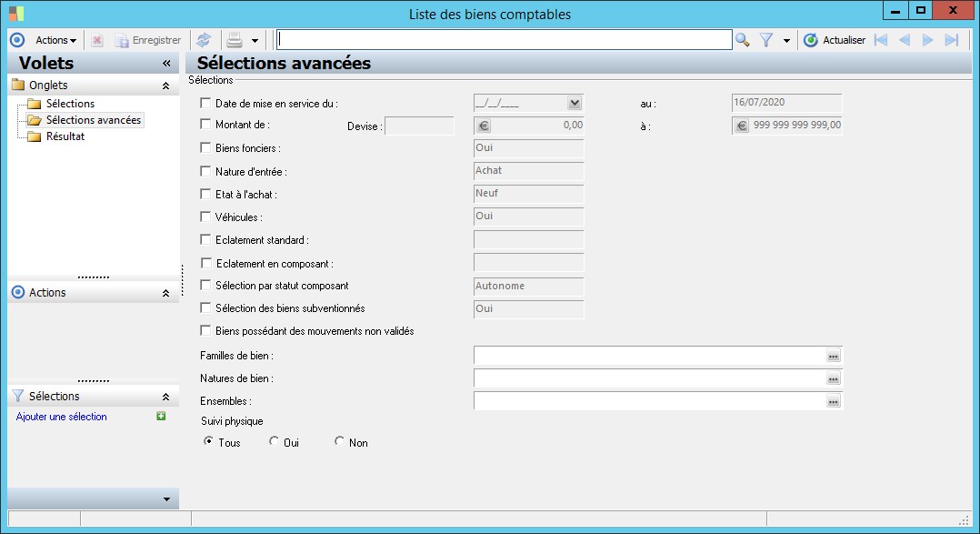Screen dimensions: 980x534
Task: Open the printer options dropdown arrow
Action: [255, 41]
